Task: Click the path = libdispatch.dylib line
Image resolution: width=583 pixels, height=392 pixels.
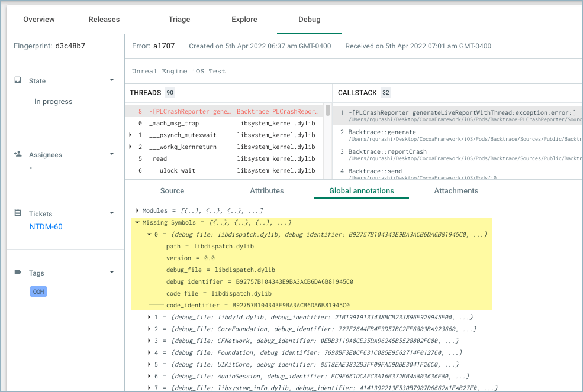Action: point(210,247)
